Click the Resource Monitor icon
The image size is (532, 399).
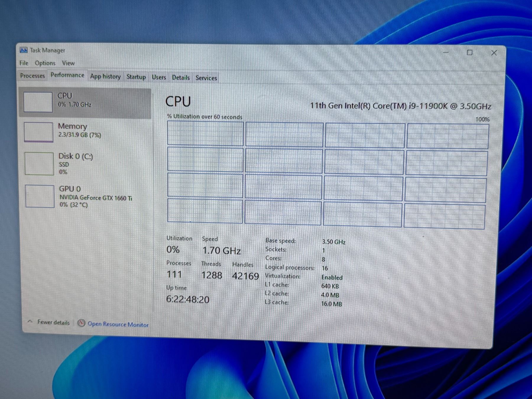(x=82, y=323)
